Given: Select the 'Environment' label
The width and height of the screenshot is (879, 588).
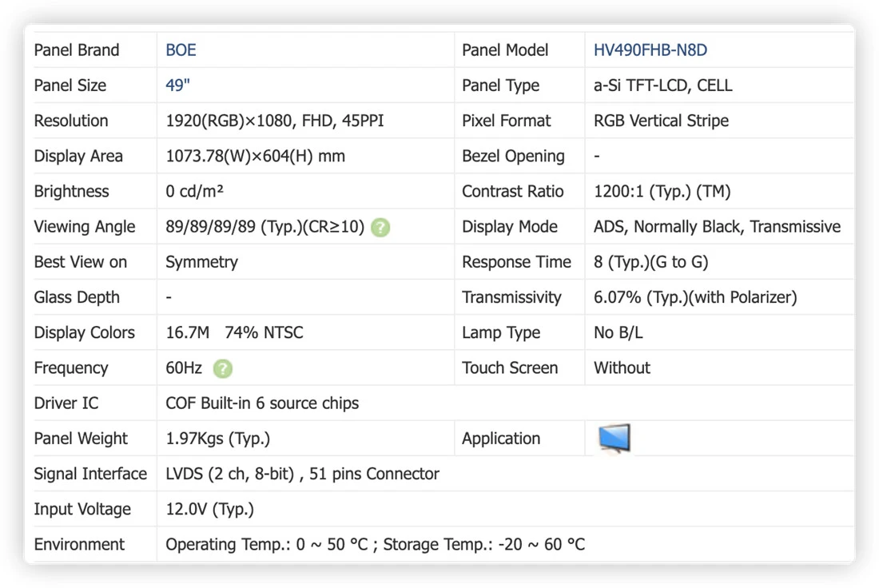Looking at the screenshot, I should (79, 544).
